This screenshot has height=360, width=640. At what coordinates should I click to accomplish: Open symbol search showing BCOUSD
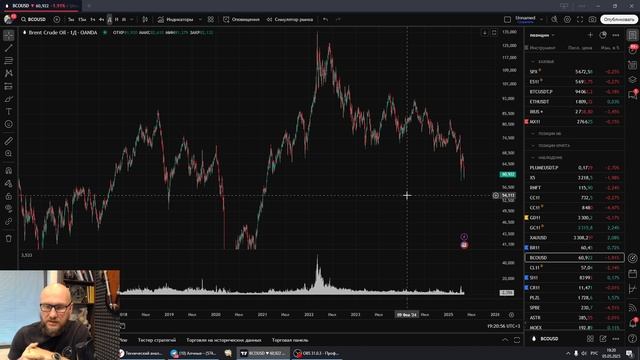click(34, 19)
